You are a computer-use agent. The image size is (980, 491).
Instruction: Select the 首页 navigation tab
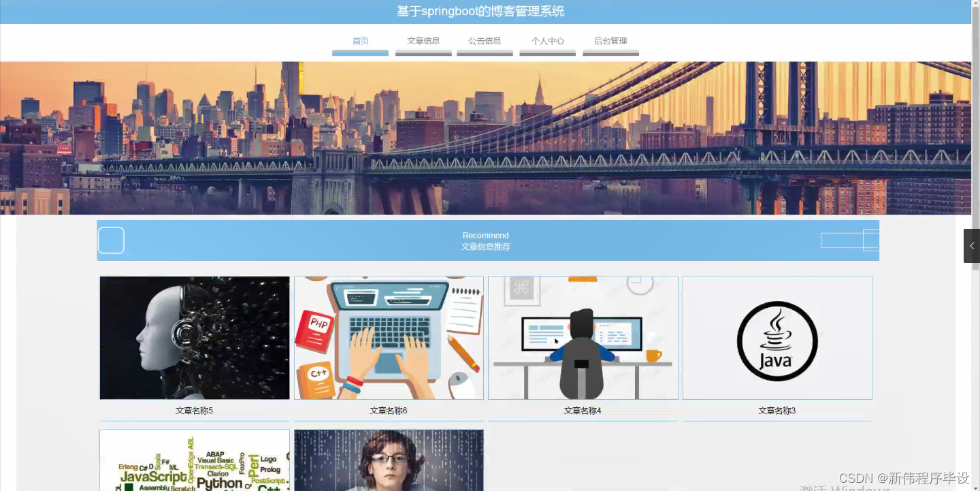tap(359, 40)
